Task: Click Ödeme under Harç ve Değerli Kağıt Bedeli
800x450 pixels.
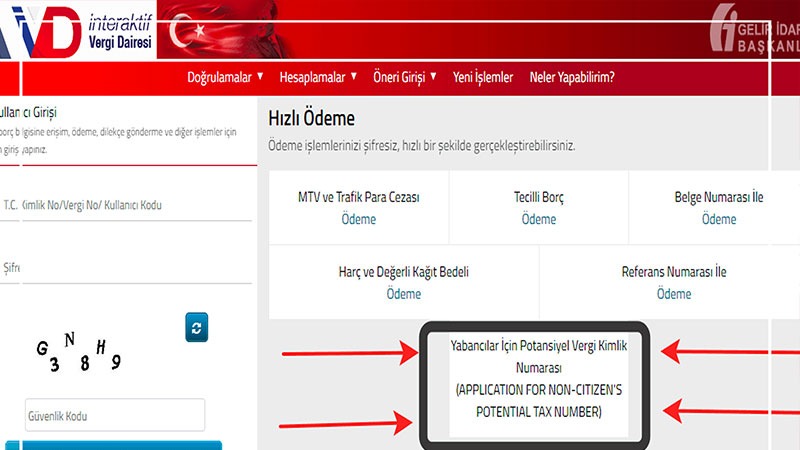Action: pos(404,294)
